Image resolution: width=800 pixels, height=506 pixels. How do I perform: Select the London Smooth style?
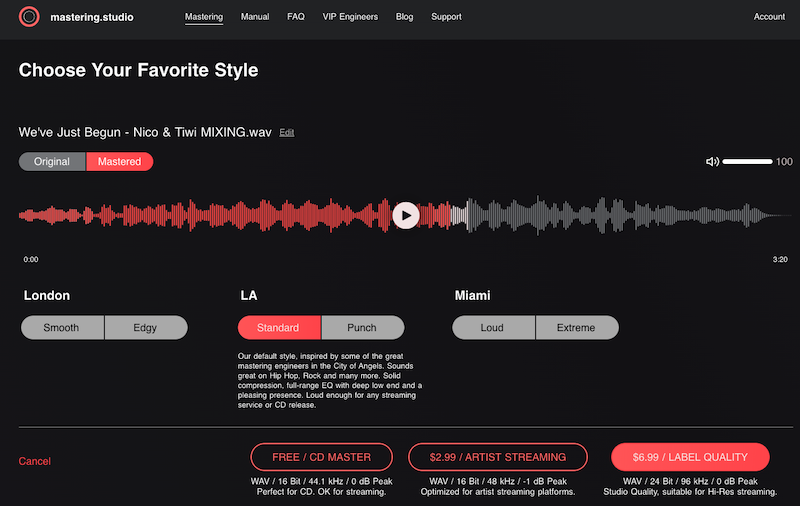(x=62, y=327)
